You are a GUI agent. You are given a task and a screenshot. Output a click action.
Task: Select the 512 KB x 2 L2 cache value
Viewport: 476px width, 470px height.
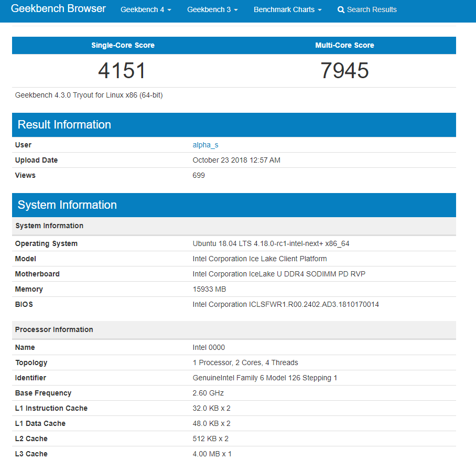[x=211, y=439]
